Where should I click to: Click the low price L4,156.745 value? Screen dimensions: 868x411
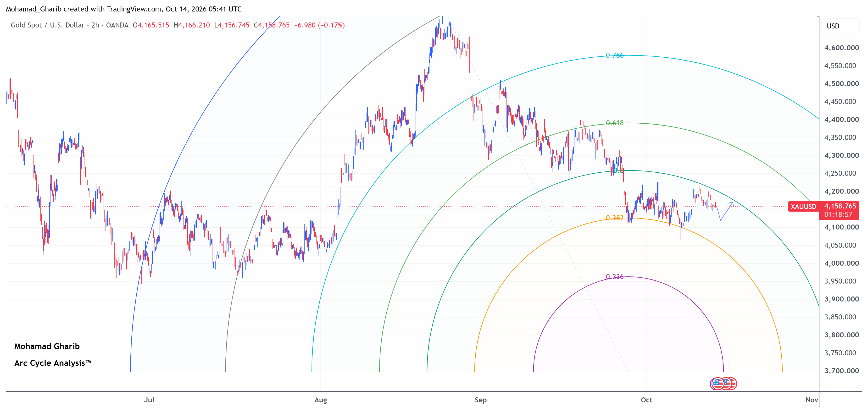tap(232, 25)
